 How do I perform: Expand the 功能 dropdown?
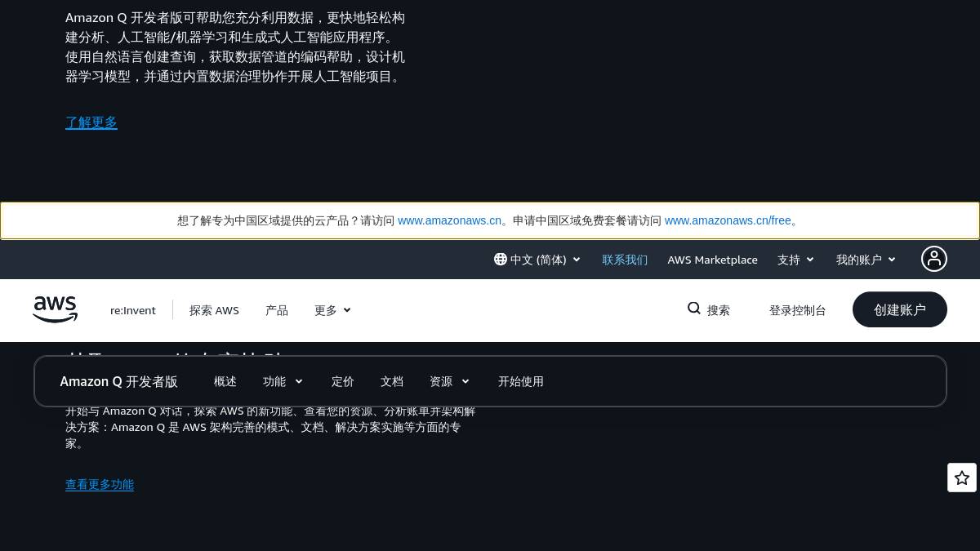(x=283, y=381)
